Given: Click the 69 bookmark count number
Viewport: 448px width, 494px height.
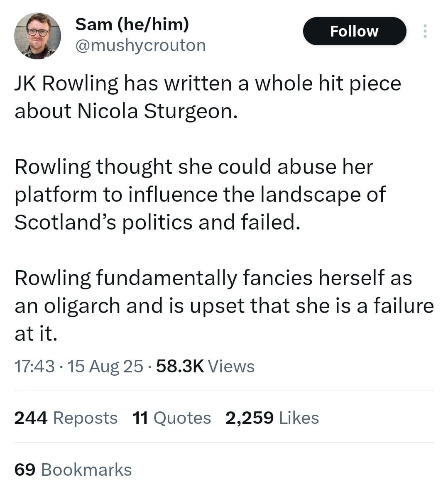Looking at the screenshot, I should (25, 470).
